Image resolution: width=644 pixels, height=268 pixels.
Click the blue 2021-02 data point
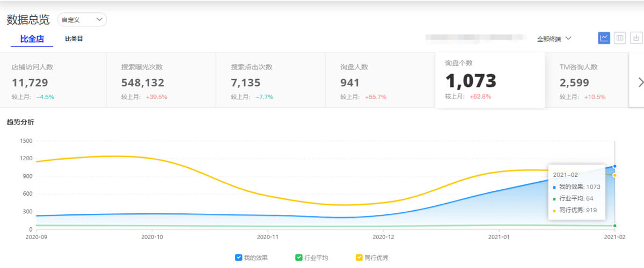(x=614, y=166)
